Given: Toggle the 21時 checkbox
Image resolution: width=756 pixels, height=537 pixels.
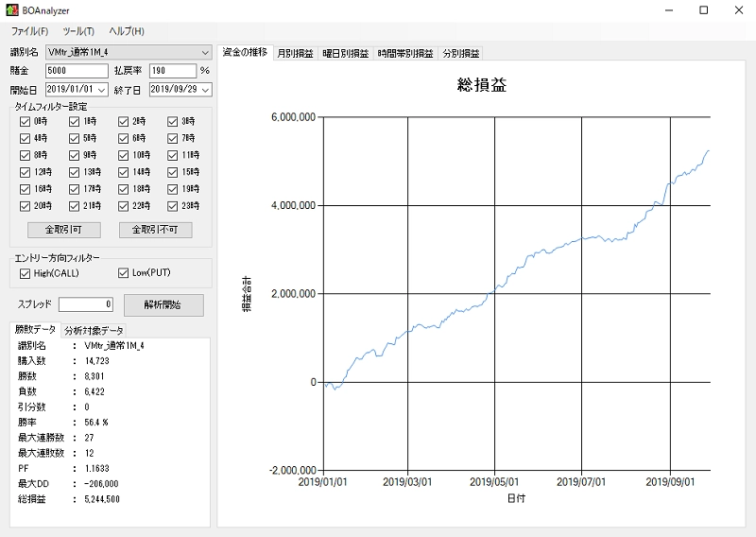Looking at the screenshot, I should click(75, 206).
